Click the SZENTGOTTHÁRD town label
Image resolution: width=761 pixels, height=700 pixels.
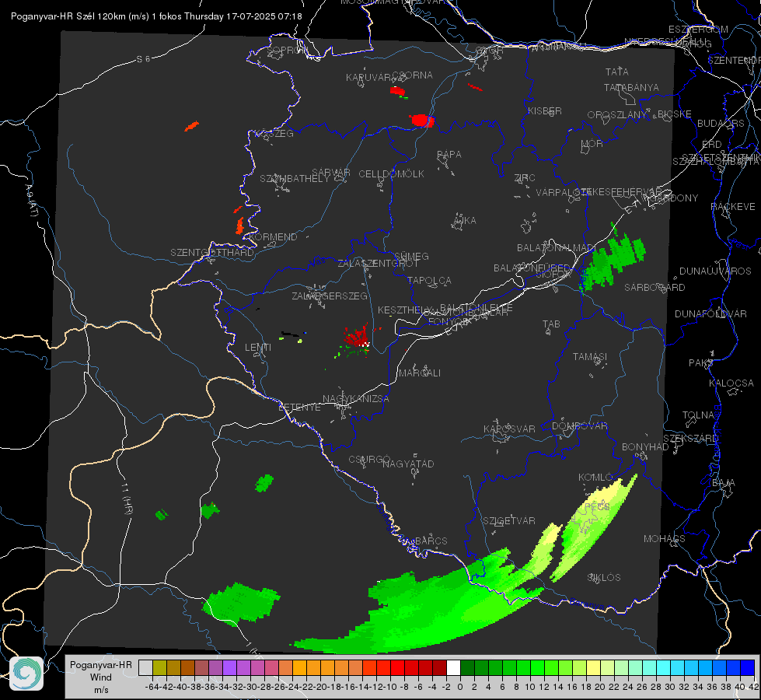coord(212,253)
